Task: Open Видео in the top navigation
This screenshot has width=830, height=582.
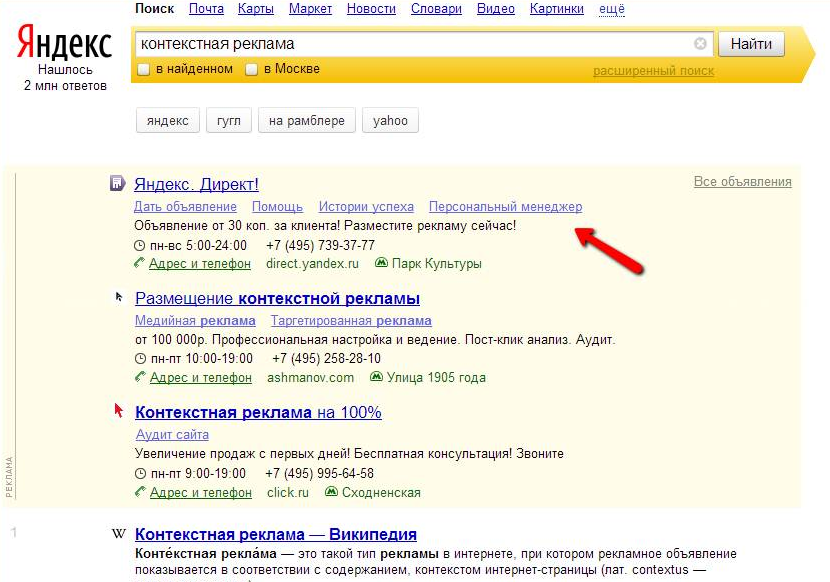Action: click(x=495, y=9)
